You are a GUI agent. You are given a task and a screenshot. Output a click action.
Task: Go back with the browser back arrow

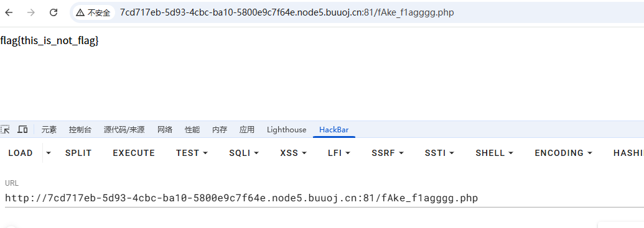[x=9, y=12]
